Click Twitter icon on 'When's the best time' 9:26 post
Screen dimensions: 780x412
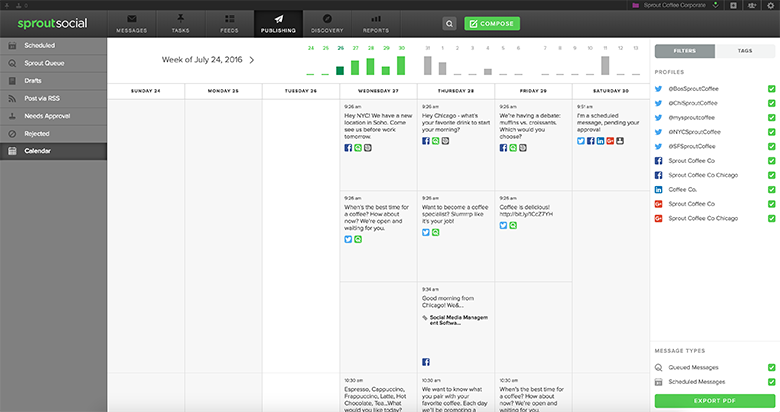pyautogui.click(x=348, y=239)
